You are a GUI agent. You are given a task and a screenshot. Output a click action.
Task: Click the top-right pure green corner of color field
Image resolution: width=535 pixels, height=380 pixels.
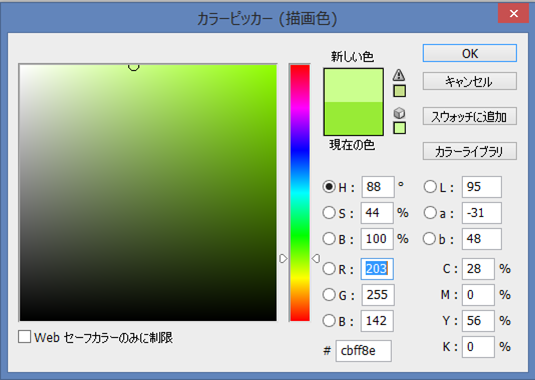(x=274, y=67)
